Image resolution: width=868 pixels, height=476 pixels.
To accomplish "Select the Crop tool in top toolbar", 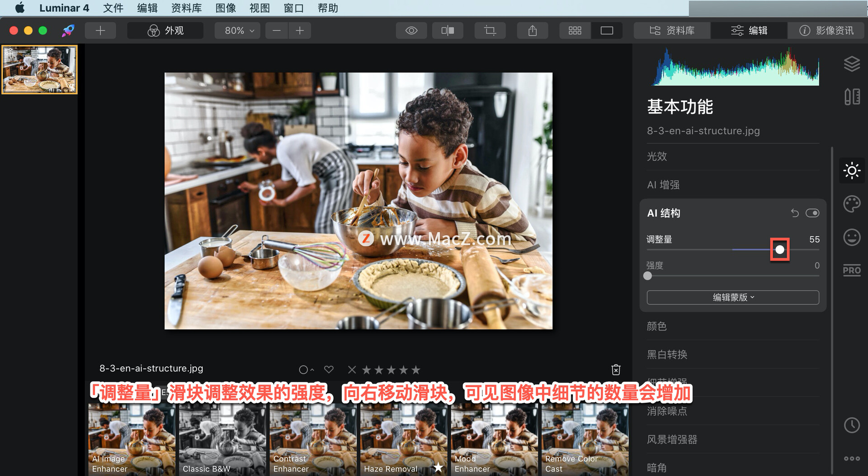I will pos(490,30).
